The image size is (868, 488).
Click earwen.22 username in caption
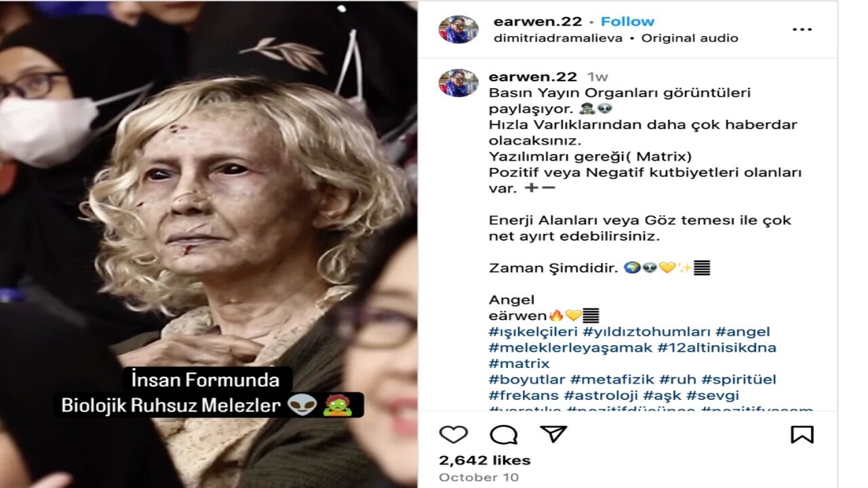pos(533,77)
